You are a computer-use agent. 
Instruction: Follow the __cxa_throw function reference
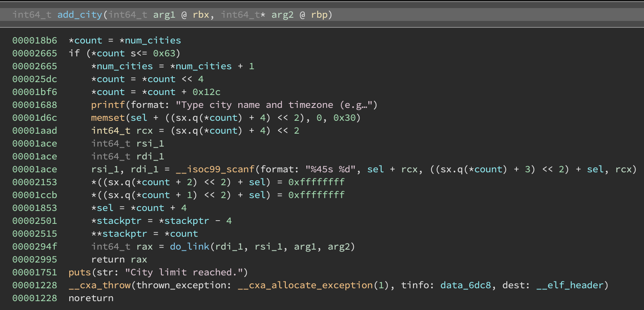pos(99,285)
